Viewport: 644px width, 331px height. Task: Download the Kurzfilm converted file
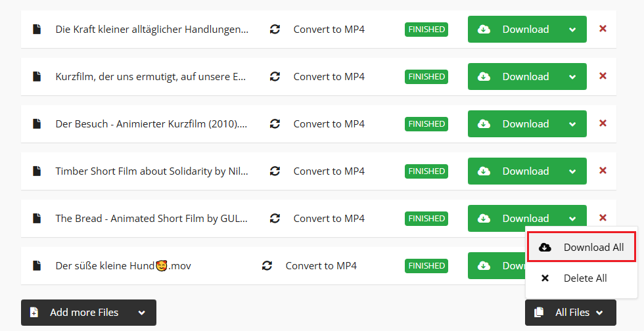point(514,77)
